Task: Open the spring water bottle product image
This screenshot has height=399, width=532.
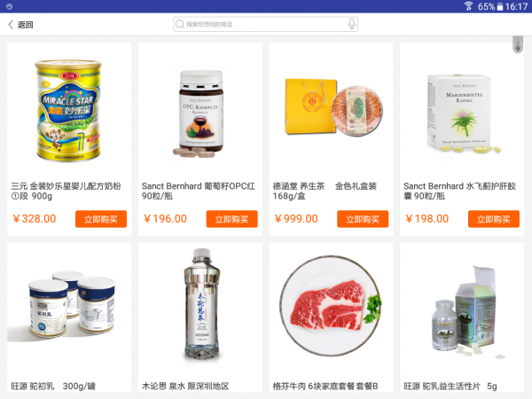Action: pos(202,304)
